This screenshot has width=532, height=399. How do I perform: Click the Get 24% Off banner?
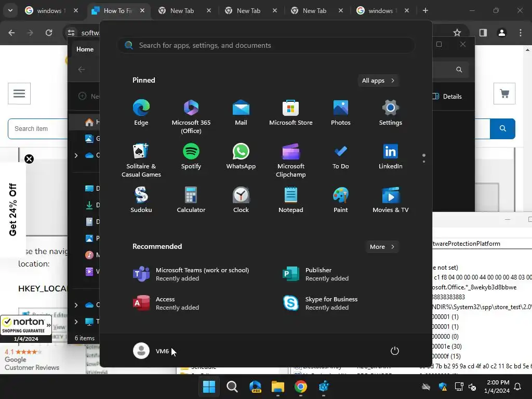click(x=13, y=209)
